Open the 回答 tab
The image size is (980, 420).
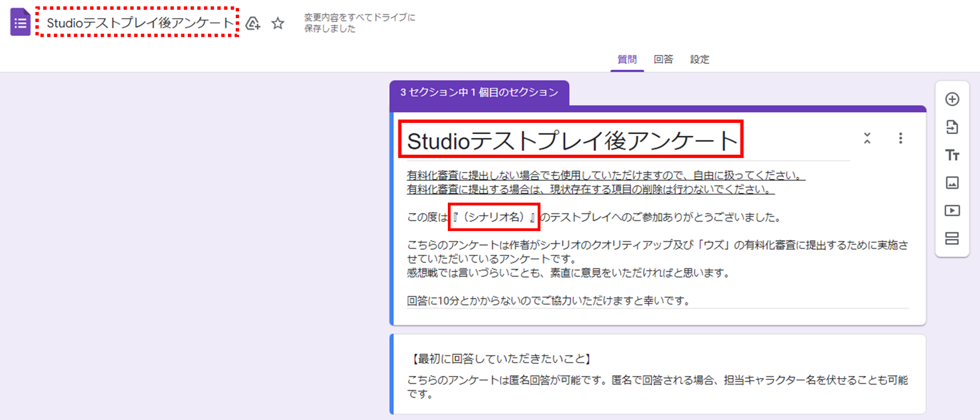point(663,59)
